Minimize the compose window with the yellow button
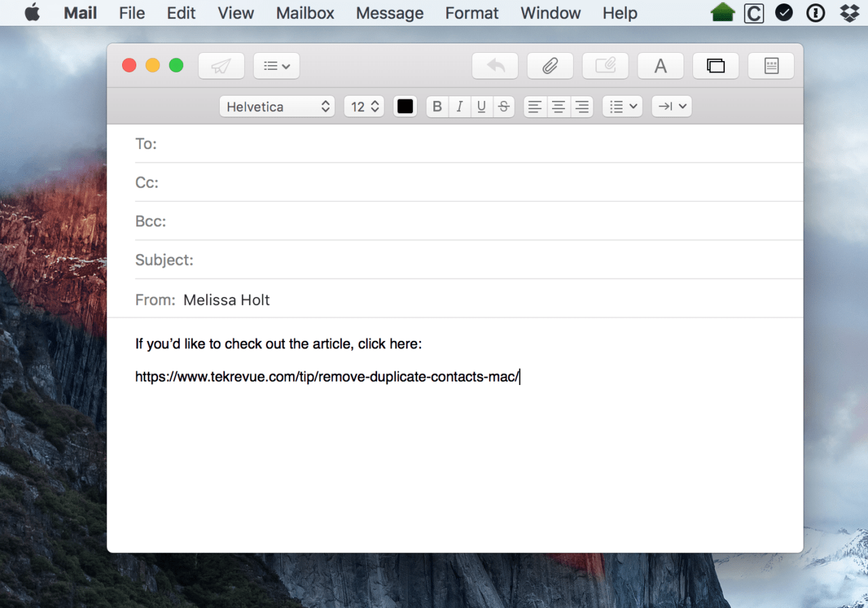 tap(153, 66)
